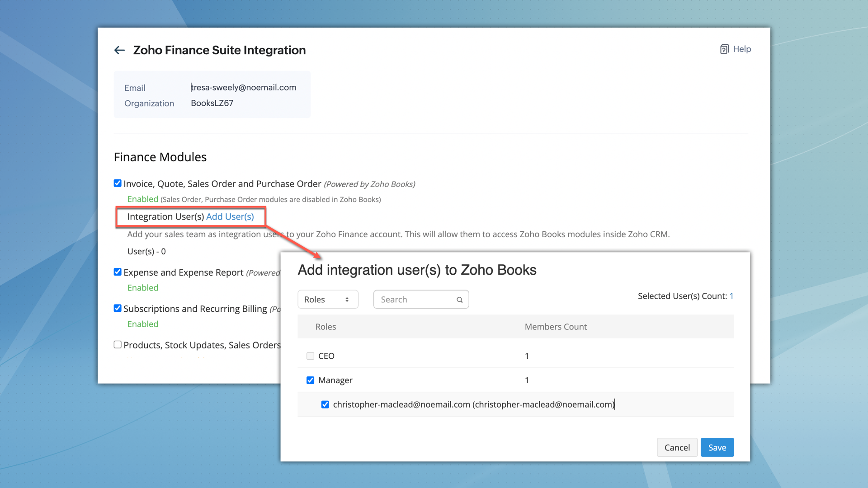Uncheck Invoice, Quote, Sales Order checkbox
The width and height of the screenshot is (868, 488).
click(118, 183)
